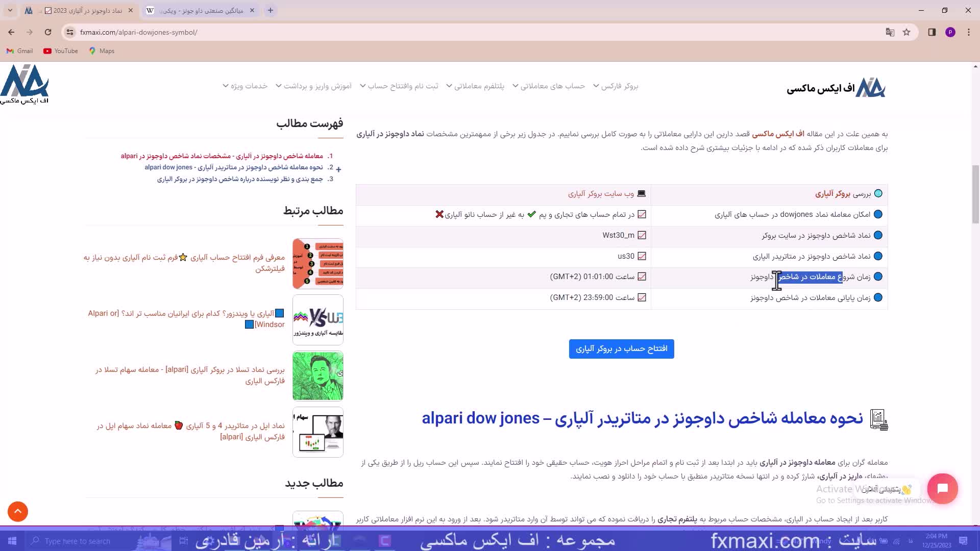
Task: Click افتتاح حساب در بروکر آلپاری button
Action: 621,349
